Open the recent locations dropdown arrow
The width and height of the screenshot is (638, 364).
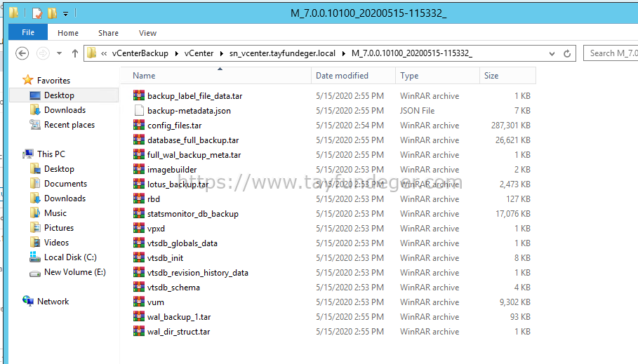click(60, 53)
